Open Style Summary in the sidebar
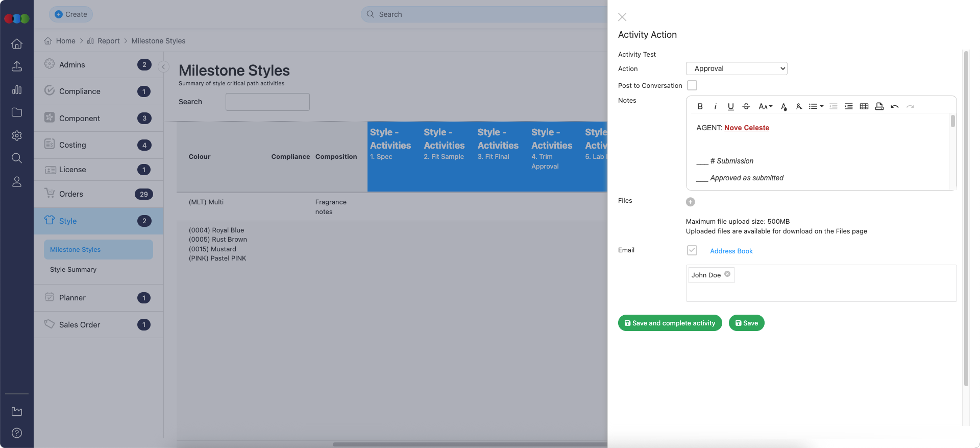 (73, 270)
